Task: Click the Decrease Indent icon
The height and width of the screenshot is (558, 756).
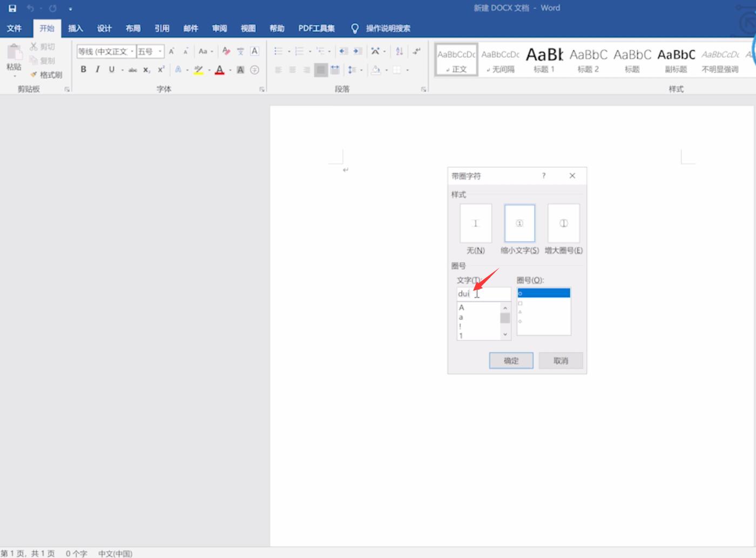Action: [x=343, y=51]
